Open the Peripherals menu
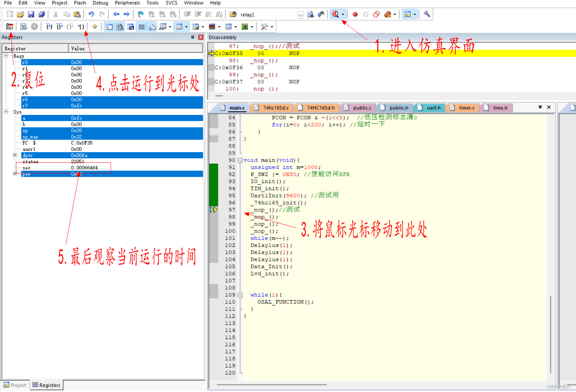The image size is (576, 392). [x=127, y=3]
